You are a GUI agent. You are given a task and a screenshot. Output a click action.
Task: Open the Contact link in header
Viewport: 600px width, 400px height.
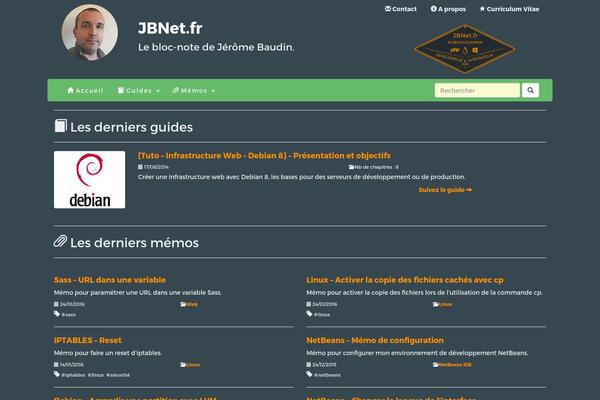(401, 9)
